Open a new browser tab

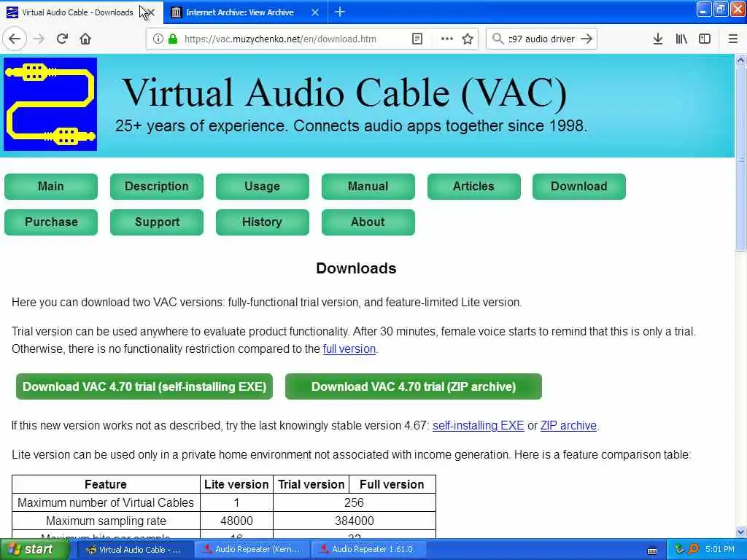(x=340, y=12)
